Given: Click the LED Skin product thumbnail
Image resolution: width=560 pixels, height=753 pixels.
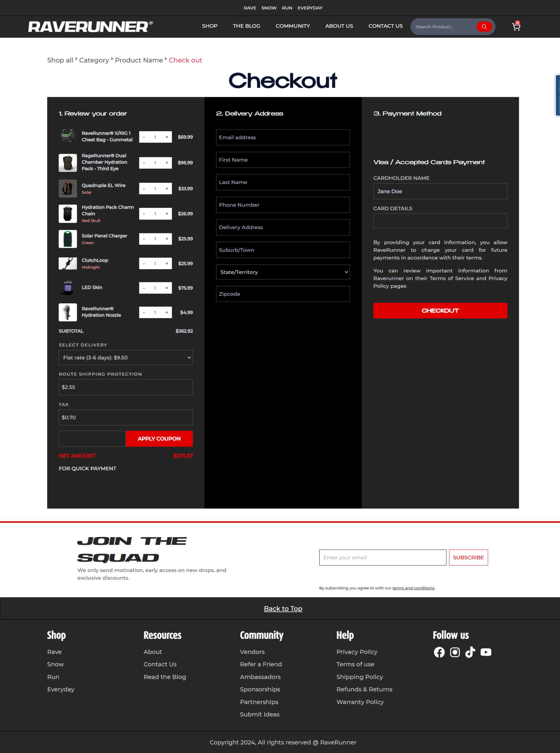Looking at the screenshot, I should coord(67,288).
